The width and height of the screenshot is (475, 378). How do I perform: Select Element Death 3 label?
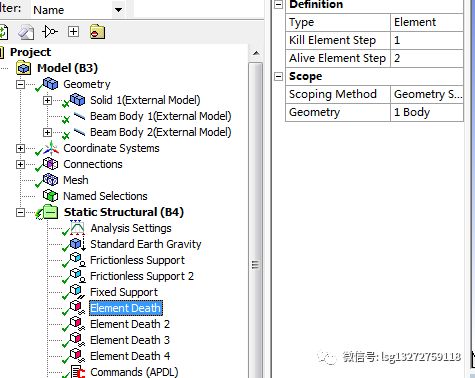tap(130, 340)
